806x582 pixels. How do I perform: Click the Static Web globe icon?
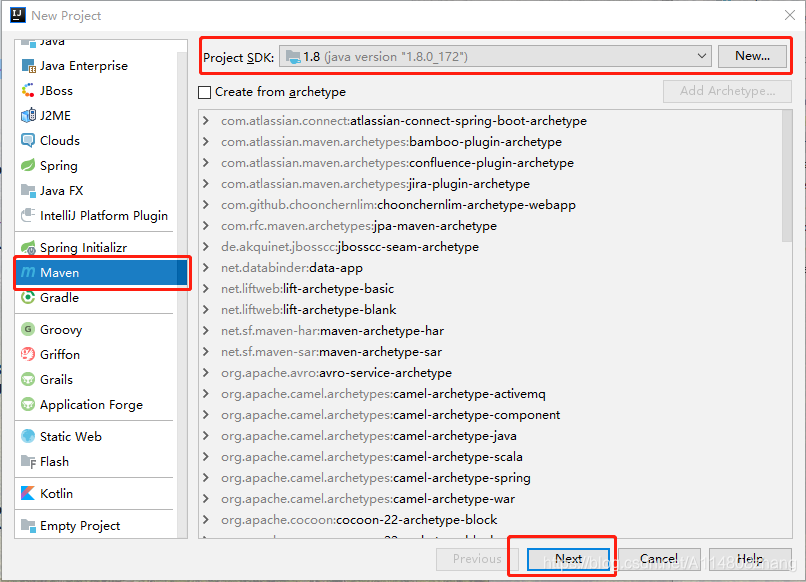tap(28, 436)
